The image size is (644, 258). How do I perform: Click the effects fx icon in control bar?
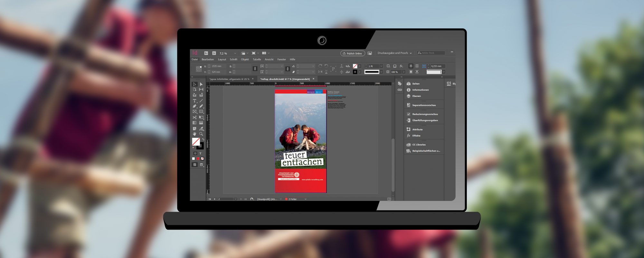pyautogui.click(x=401, y=66)
